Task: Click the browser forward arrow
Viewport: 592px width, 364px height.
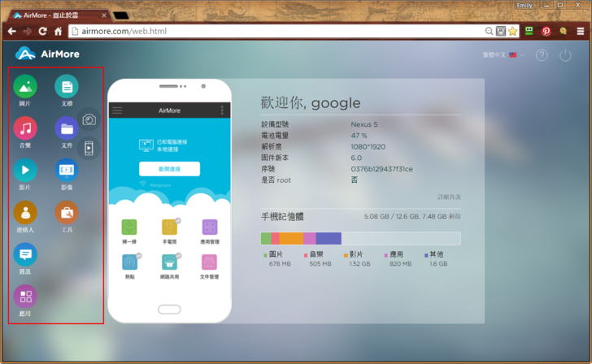Action: tap(27, 32)
